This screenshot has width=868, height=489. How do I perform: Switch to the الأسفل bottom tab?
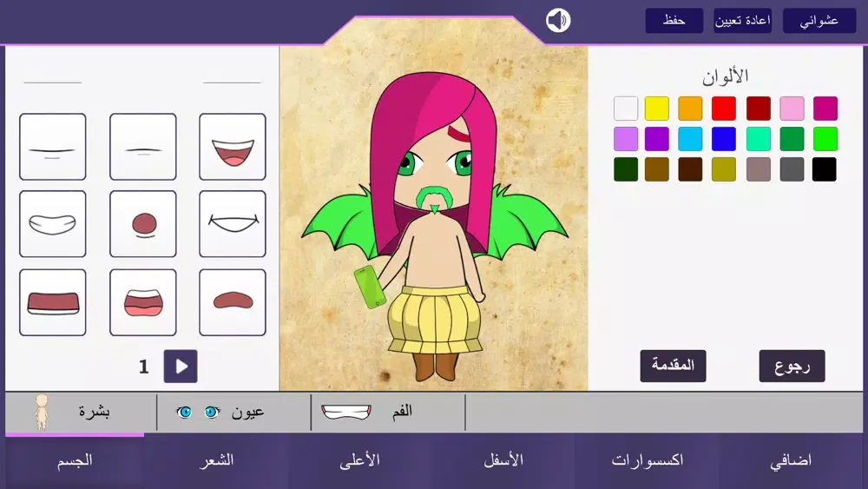point(503,460)
